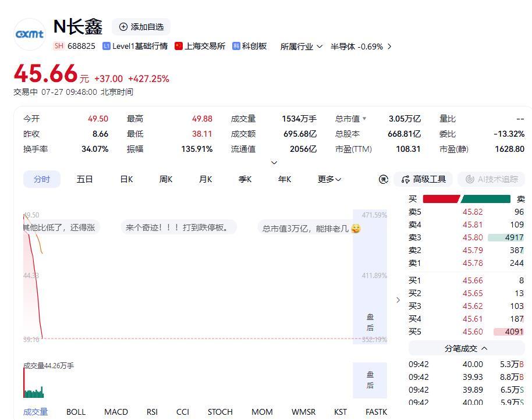The image size is (532, 420).
Task: Click the 最低 value 38.11
Action: pos(202,134)
